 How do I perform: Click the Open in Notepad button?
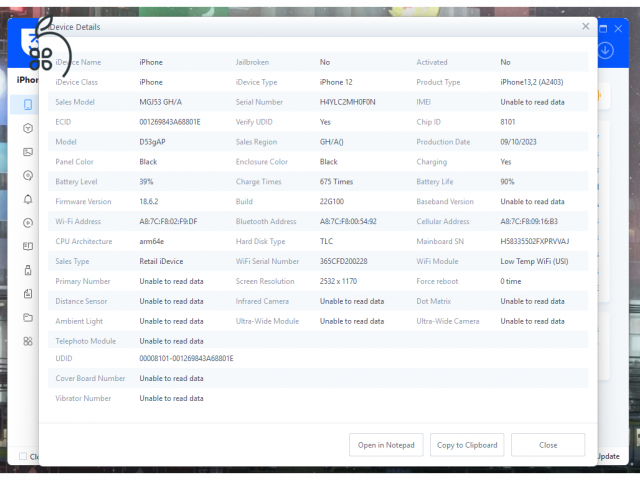click(x=386, y=445)
